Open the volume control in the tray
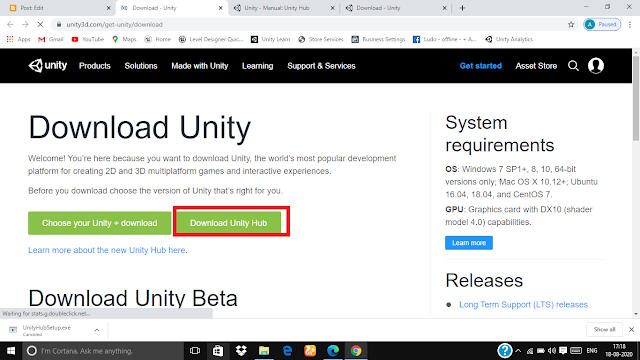Screen dimensions: 640x360 pyautogui.click(x=552, y=351)
